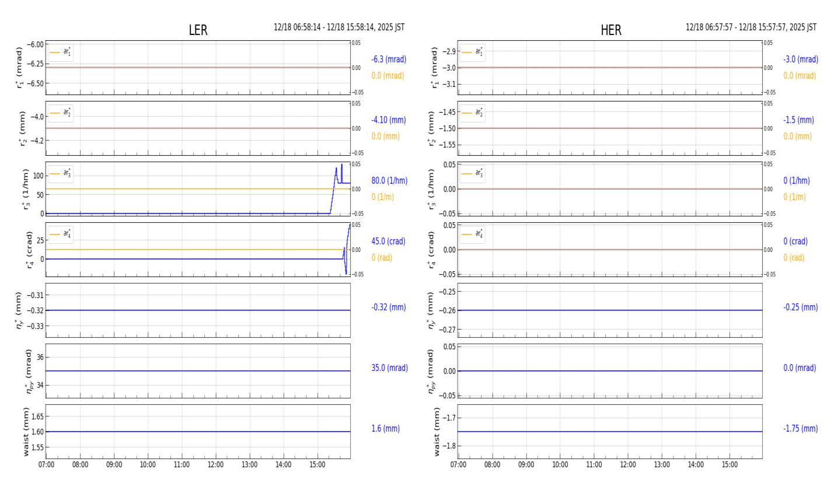Click the HER value -0.25 (mm)
Viewport: 824px width, 504px height.
click(801, 307)
